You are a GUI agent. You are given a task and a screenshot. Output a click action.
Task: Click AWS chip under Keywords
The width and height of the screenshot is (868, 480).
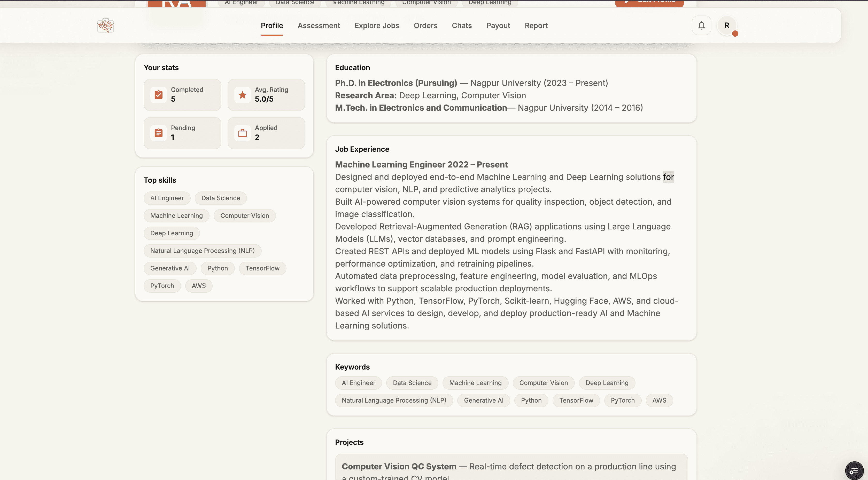click(x=660, y=401)
